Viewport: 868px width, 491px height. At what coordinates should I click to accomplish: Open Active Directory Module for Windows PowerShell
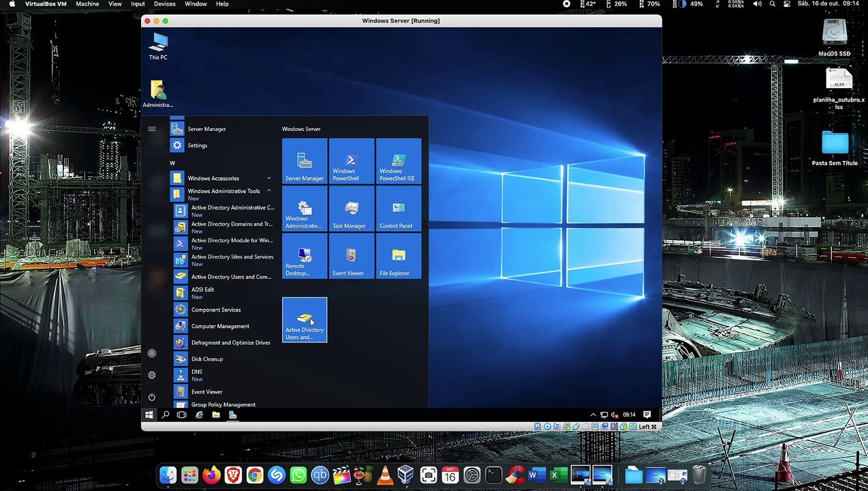pyautogui.click(x=223, y=243)
